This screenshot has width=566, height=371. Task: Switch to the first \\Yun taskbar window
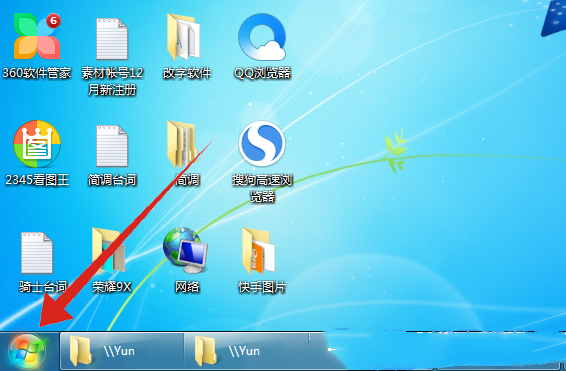(122, 351)
